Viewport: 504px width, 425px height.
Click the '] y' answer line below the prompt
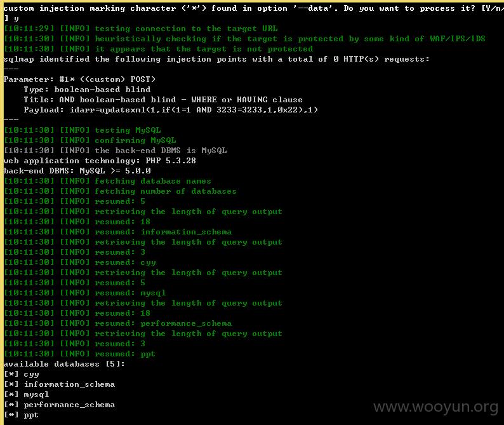point(11,18)
